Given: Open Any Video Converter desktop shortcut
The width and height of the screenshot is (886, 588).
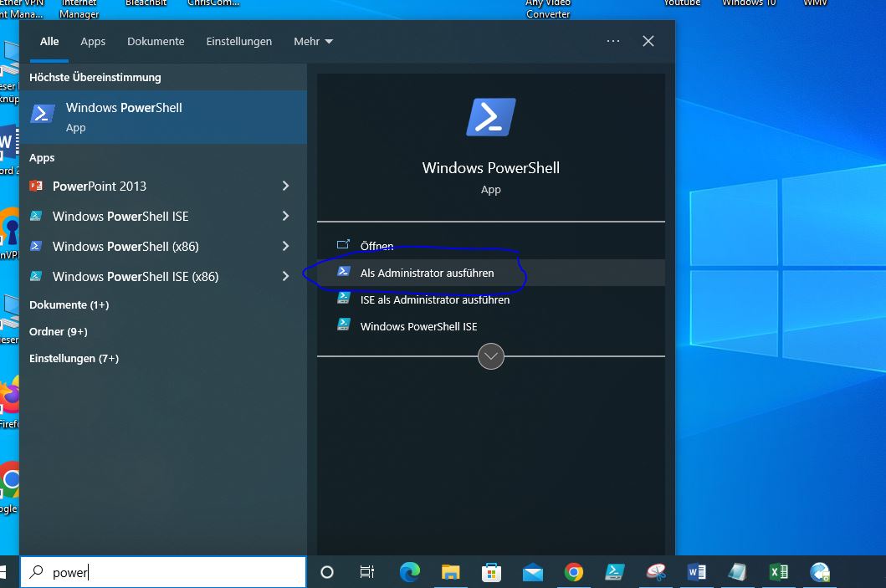Looking at the screenshot, I should click(548, 8).
